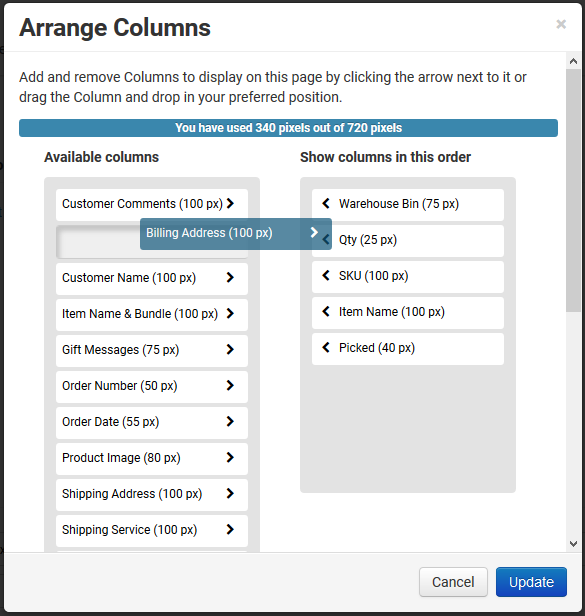Add Shipping Service column using its arrow

click(x=230, y=530)
